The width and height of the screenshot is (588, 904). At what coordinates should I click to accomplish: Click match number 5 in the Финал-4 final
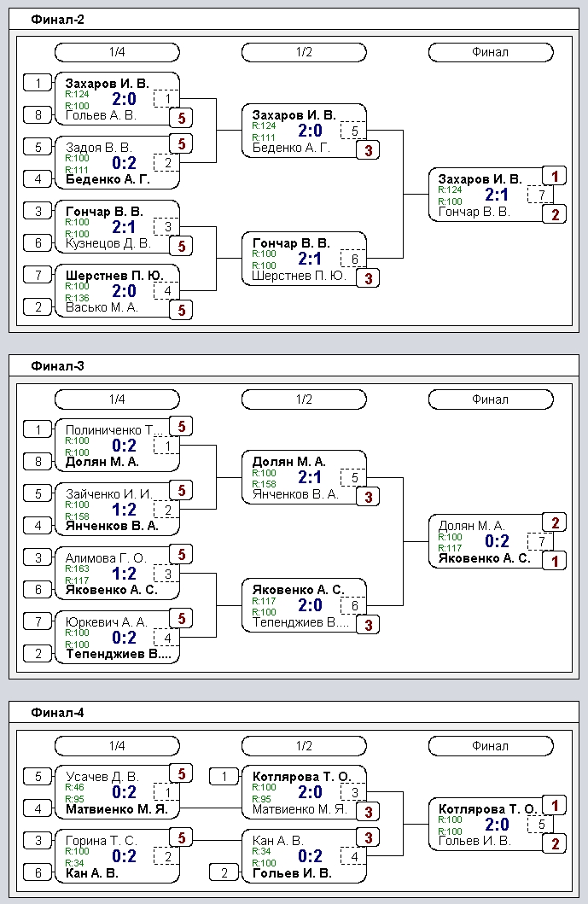[540, 825]
